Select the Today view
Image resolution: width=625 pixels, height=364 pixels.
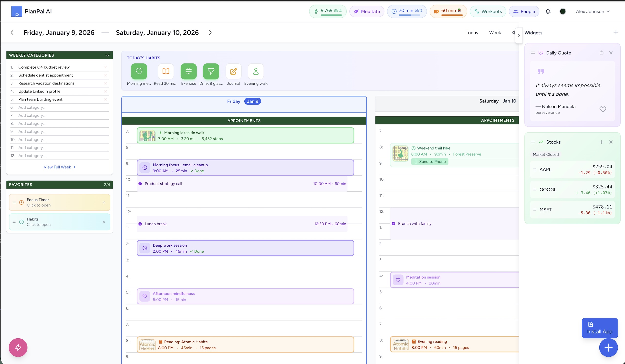(472, 32)
